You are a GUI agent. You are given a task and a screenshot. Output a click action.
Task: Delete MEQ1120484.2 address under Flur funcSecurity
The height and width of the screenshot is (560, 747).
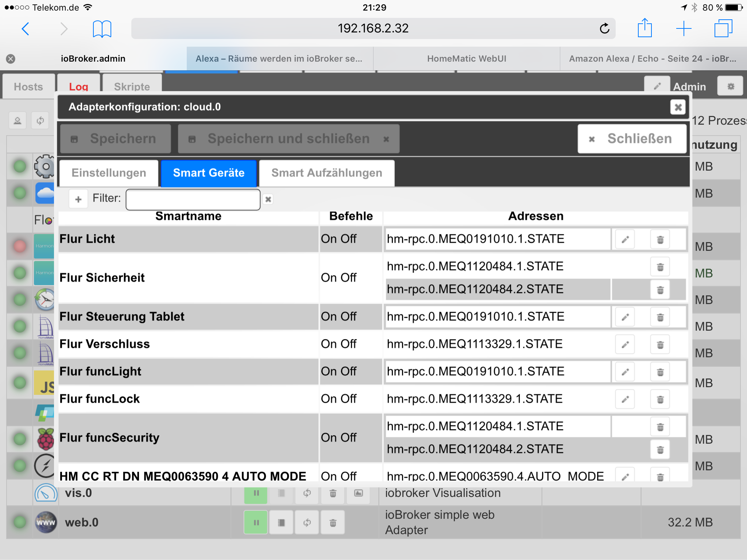coord(660,450)
